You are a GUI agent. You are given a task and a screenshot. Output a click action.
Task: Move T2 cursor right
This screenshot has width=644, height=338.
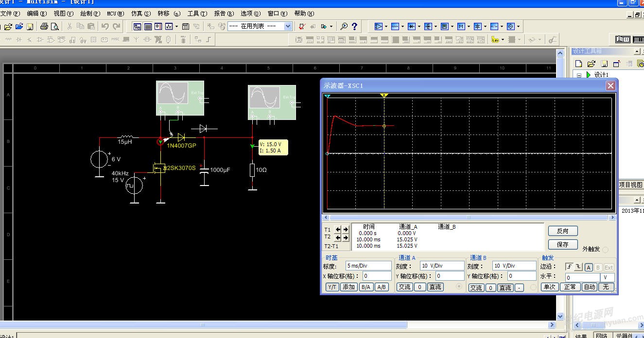click(x=346, y=237)
